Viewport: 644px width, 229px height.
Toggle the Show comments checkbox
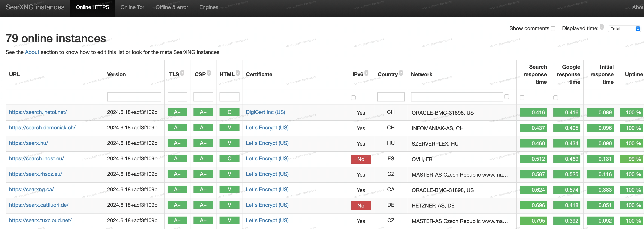coord(553,29)
